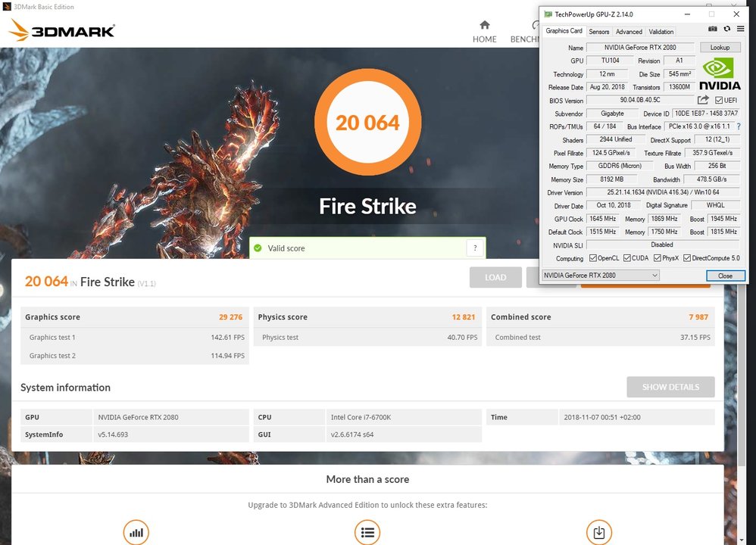756x545 pixels.
Task: Click the Combined score value 7 987
Action: click(698, 317)
